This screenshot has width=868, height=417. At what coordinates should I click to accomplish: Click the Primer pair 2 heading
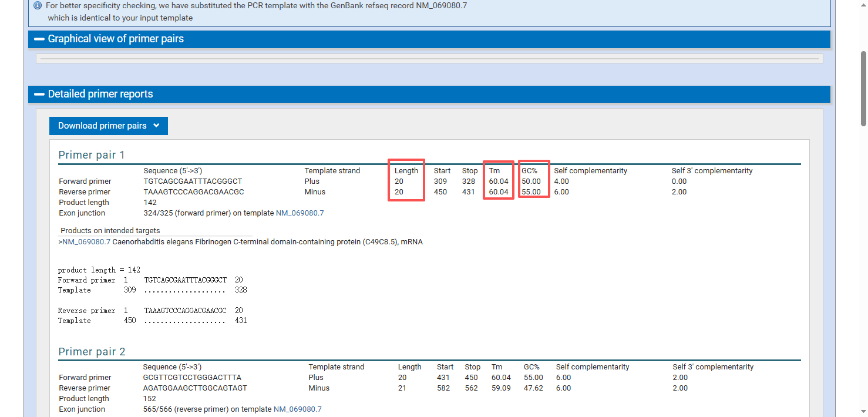point(92,352)
